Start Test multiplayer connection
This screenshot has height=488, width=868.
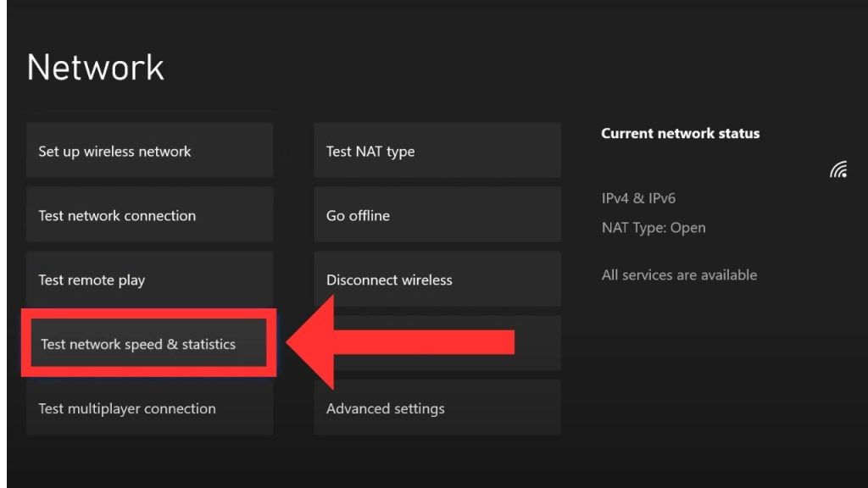pyautogui.click(x=149, y=408)
